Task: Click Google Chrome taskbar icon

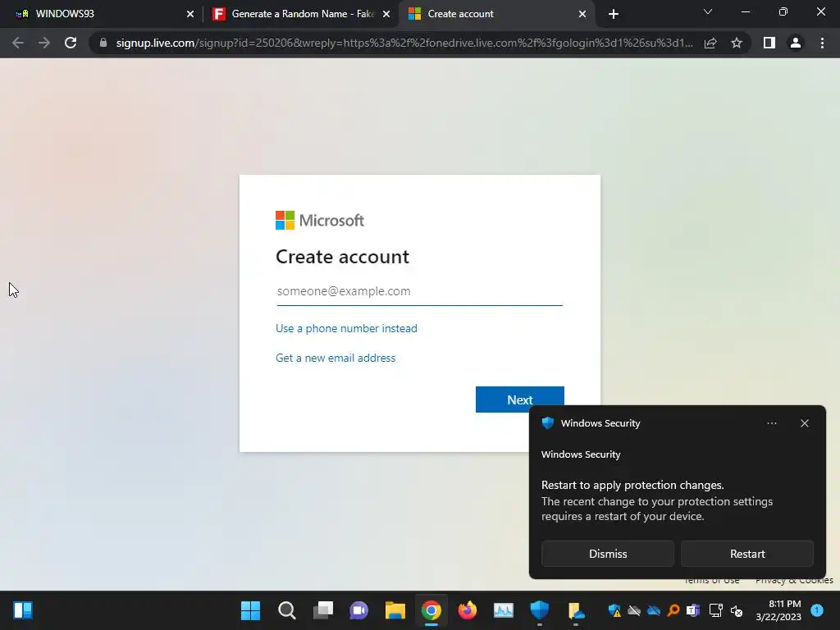Action: [x=431, y=610]
